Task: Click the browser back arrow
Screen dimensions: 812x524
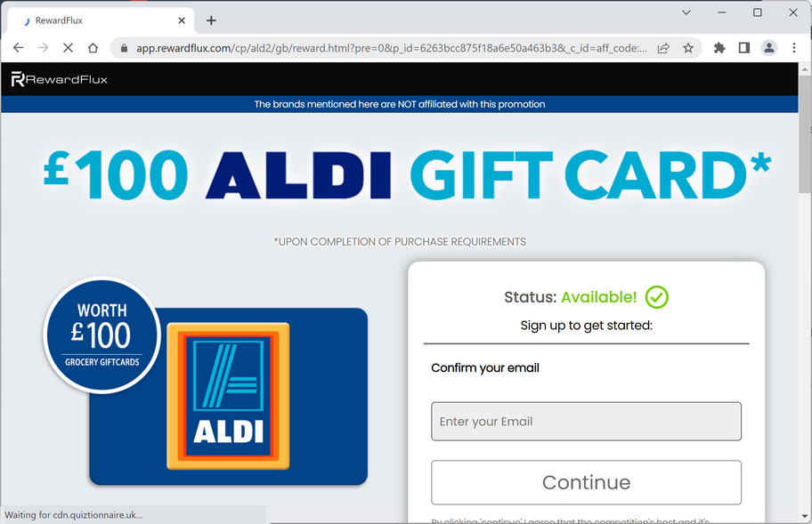Action: coord(18,48)
